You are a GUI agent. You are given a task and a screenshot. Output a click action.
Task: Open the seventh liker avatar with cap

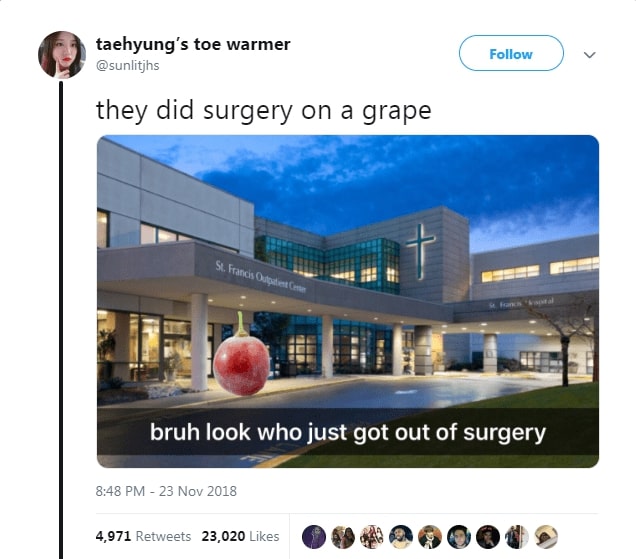pyautogui.click(x=488, y=537)
